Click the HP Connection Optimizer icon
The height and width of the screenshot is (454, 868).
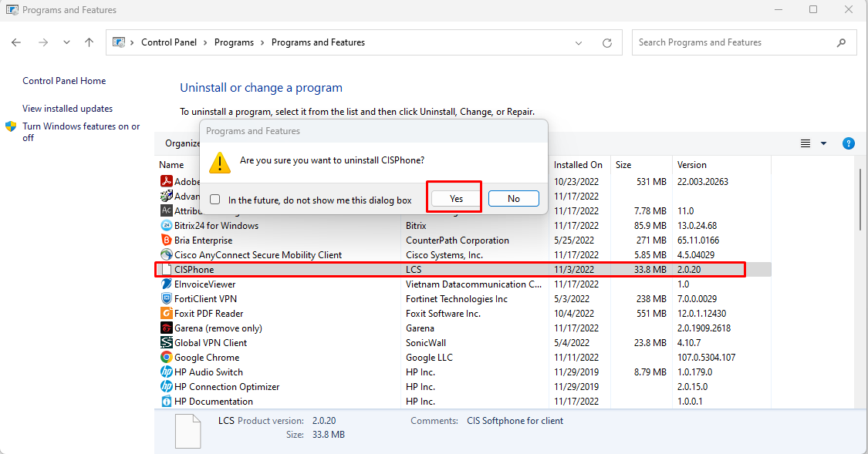(166, 386)
